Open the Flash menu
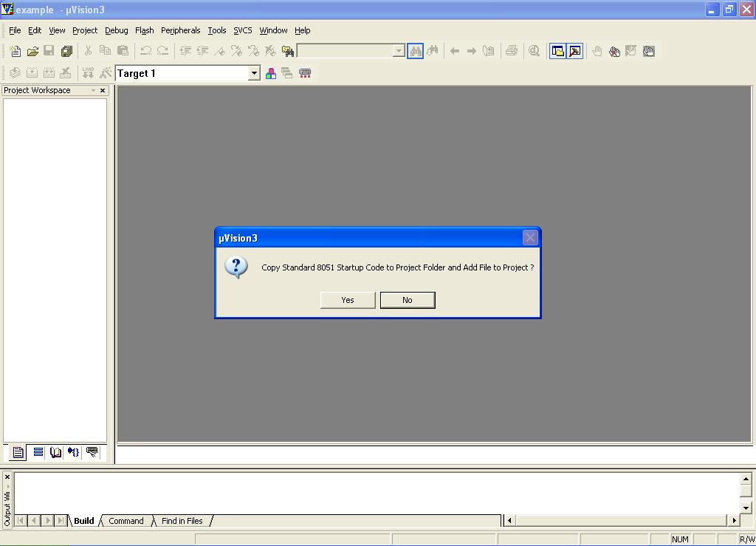 click(144, 30)
